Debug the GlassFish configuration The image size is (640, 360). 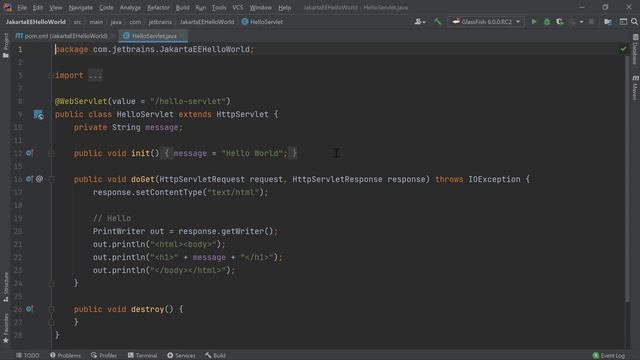[x=547, y=22]
